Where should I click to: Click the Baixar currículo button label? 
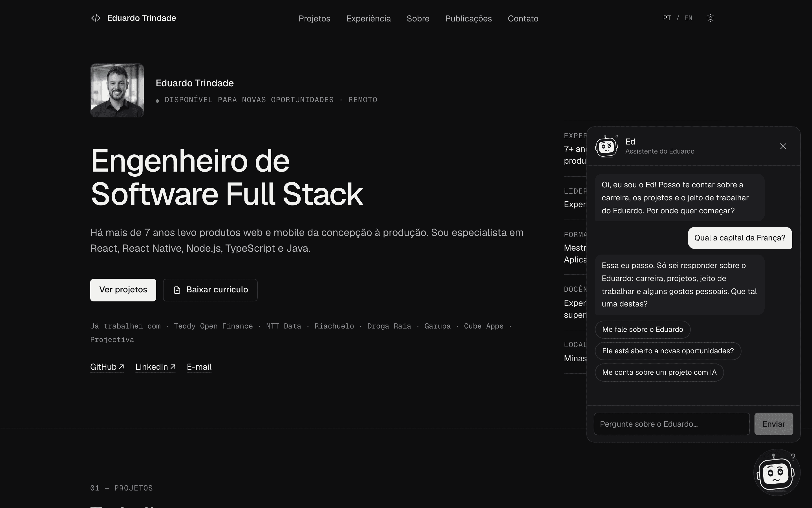coord(217,290)
